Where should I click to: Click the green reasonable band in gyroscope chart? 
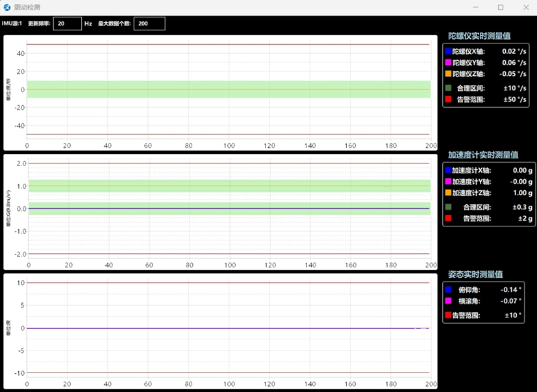(x=229, y=90)
